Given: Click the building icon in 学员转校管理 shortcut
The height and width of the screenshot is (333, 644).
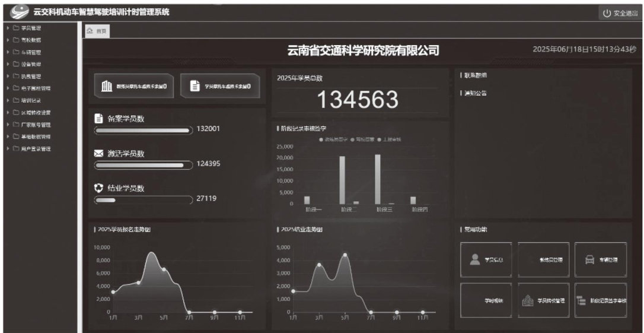Looking at the screenshot, I should (527, 300).
